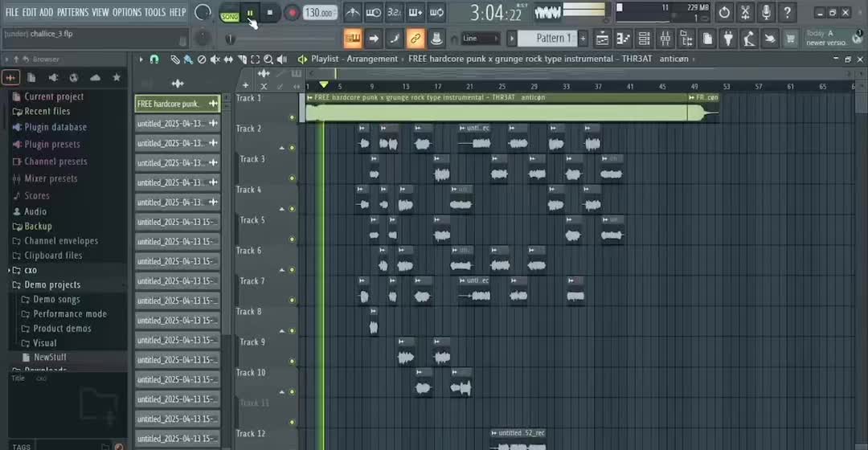Collapse the Demo projects folder
The height and width of the screenshot is (450, 868).
point(52,284)
